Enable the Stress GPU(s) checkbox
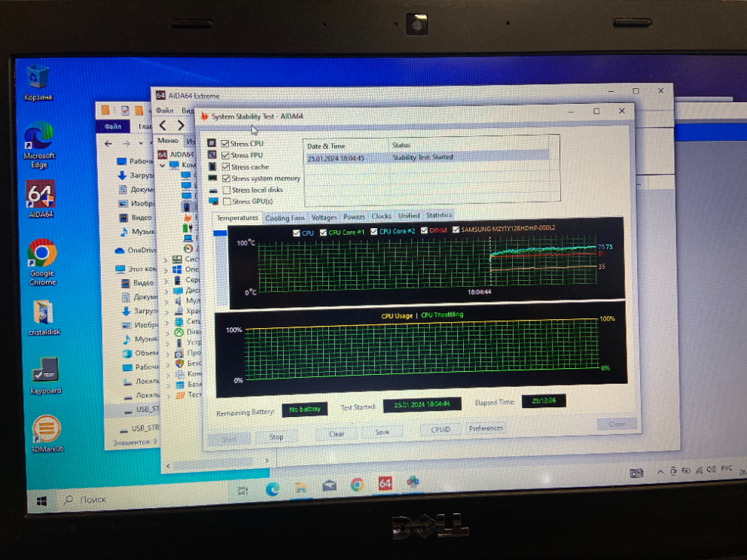747x560 pixels. (x=227, y=202)
